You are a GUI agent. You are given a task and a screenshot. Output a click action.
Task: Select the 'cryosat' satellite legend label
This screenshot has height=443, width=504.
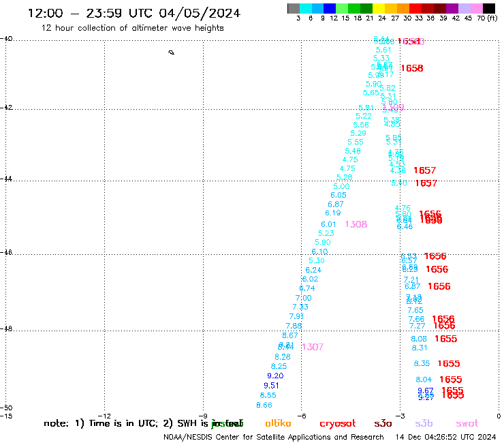[x=338, y=424]
